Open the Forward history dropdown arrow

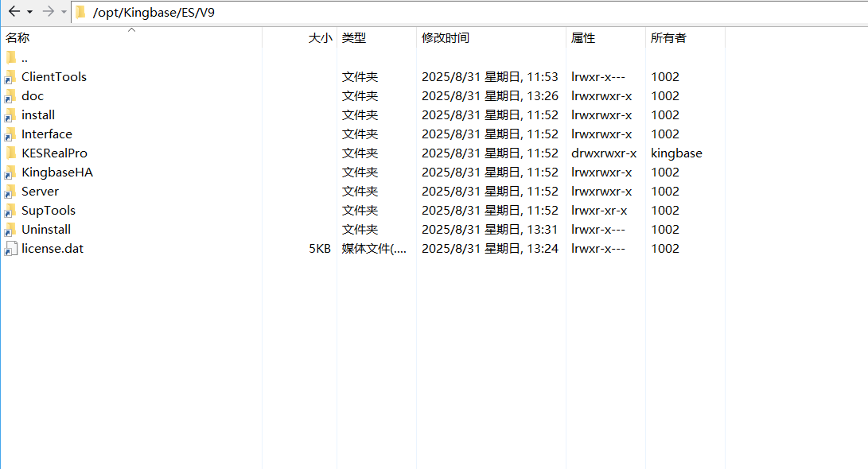tap(64, 12)
